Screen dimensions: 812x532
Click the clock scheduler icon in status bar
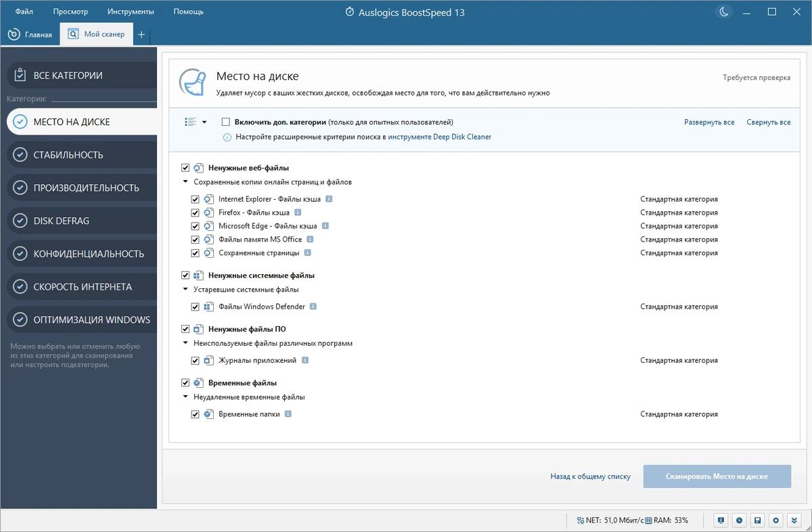740,520
